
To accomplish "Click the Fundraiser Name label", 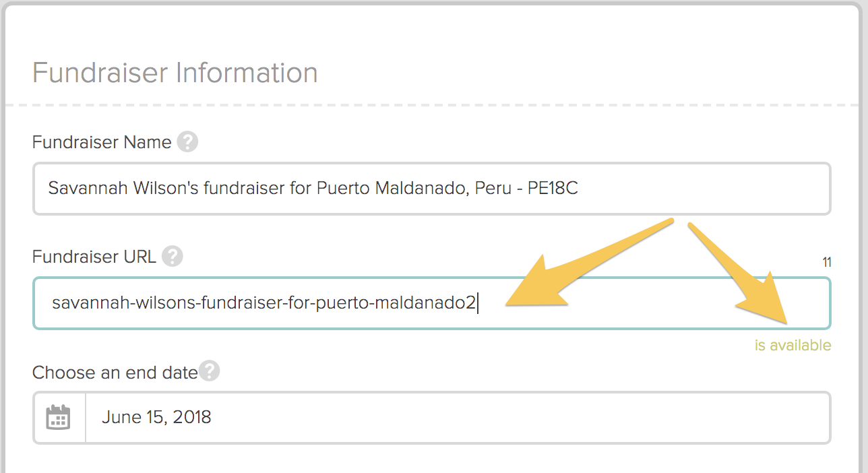I will pyautogui.click(x=102, y=142).
